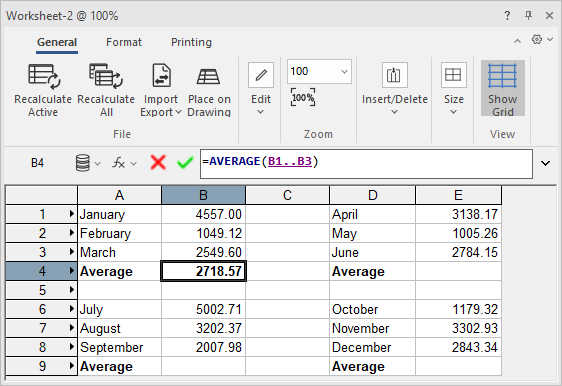Accept the formula with green checkmark
This screenshot has width=562, height=386.
pyautogui.click(x=185, y=163)
